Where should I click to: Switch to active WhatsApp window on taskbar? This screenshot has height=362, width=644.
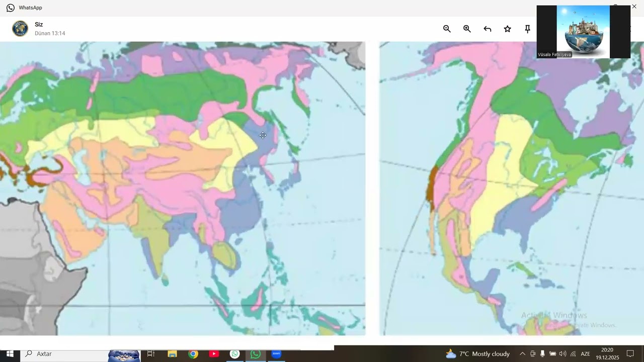[256, 354]
